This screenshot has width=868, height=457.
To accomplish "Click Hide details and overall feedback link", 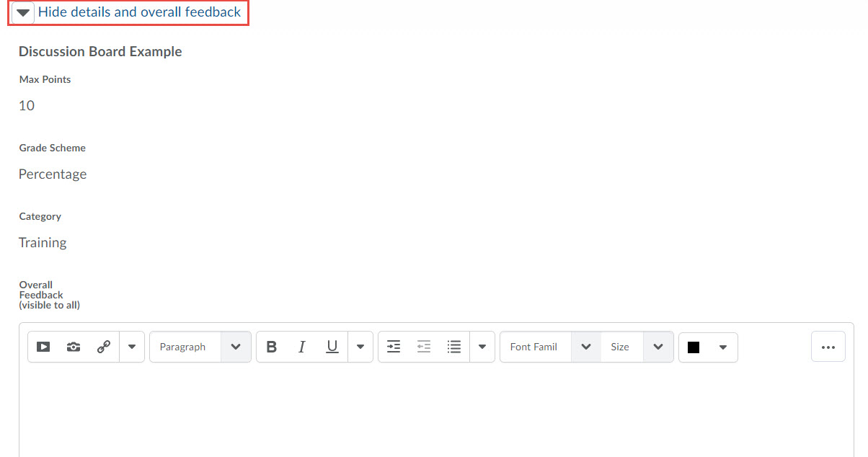I will click(x=140, y=12).
